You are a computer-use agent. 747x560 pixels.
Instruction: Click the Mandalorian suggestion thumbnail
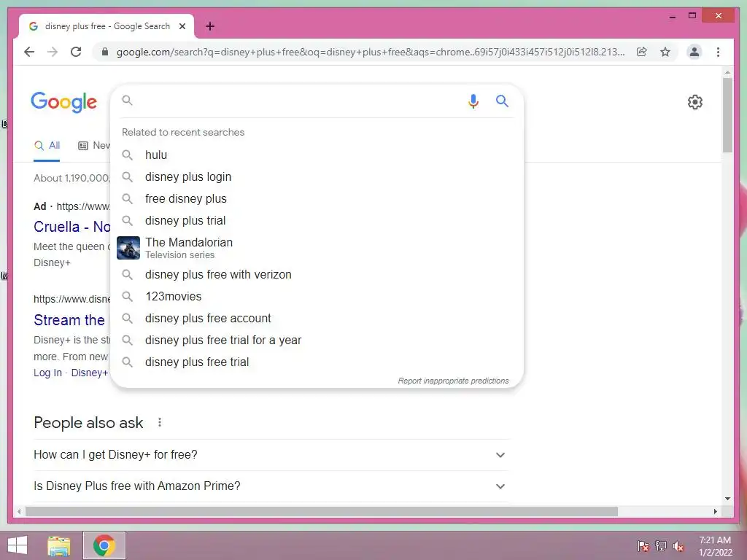[x=128, y=248]
